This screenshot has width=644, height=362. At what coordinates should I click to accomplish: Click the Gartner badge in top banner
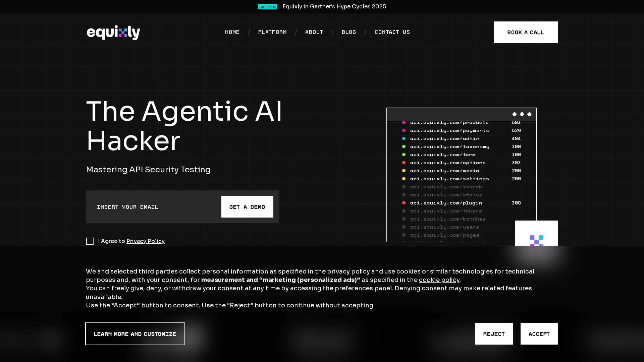pos(267,7)
